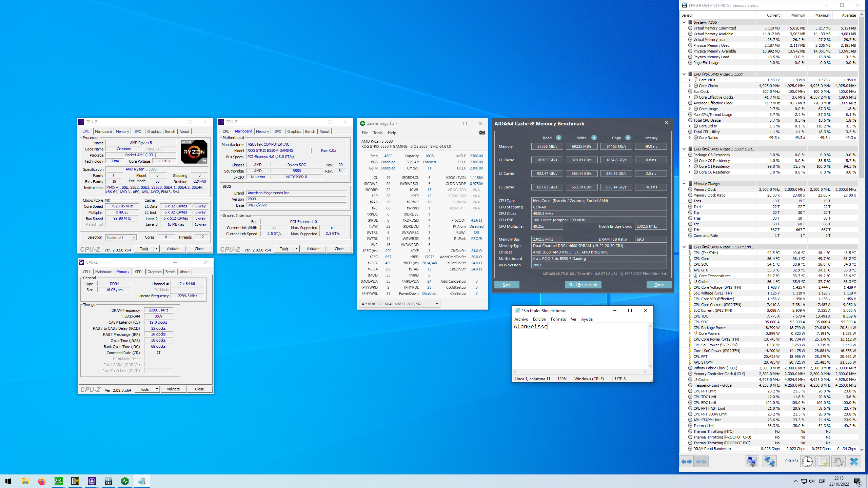This screenshot has height=488, width=868.
Task: Open File Explorer from taskbar
Action: [x=25, y=481]
